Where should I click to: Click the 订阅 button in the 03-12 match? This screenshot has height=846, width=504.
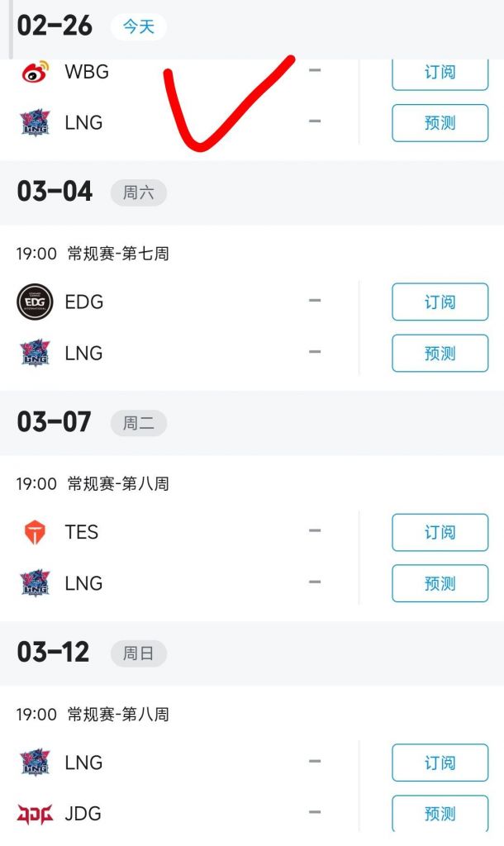(440, 762)
